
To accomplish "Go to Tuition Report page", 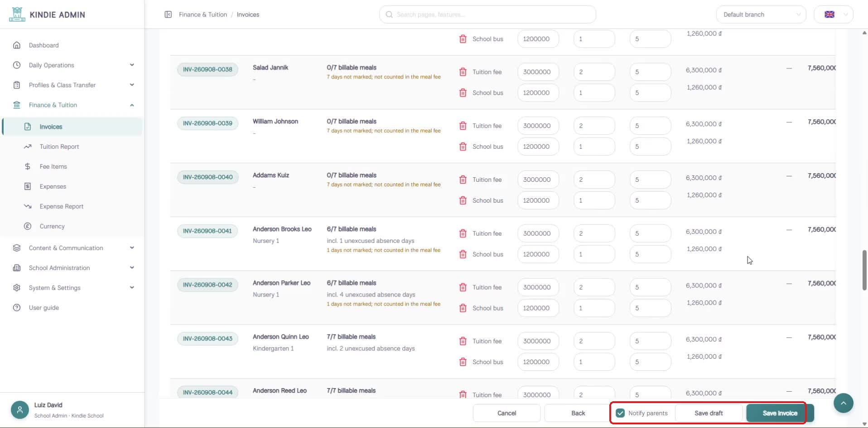I will (x=72, y=146).
